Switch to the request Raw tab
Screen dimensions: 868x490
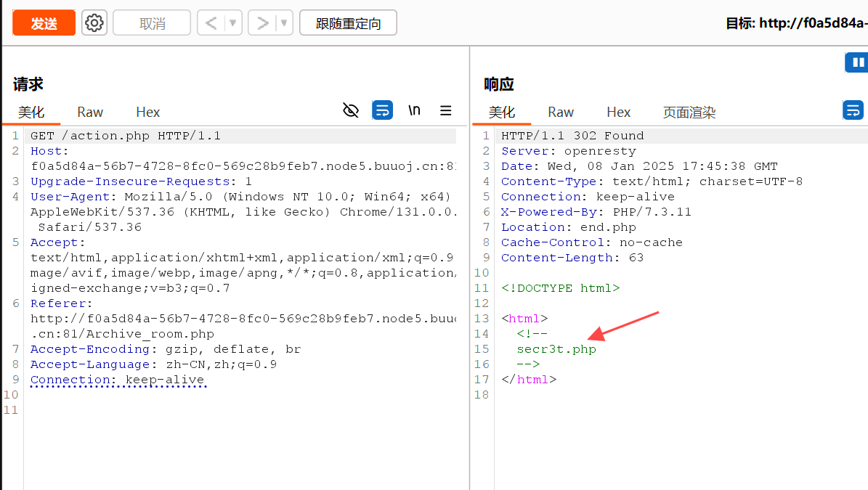coord(90,112)
